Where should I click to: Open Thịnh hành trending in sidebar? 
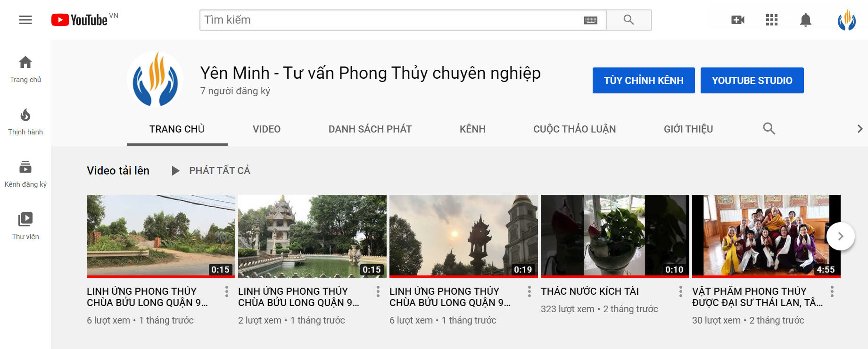[25, 122]
